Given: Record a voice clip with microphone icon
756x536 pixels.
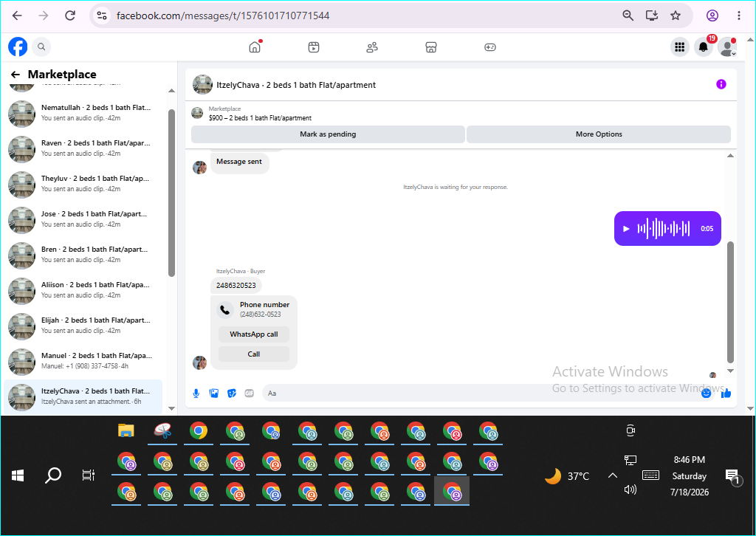Looking at the screenshot, I should click(x=196, y=394).
